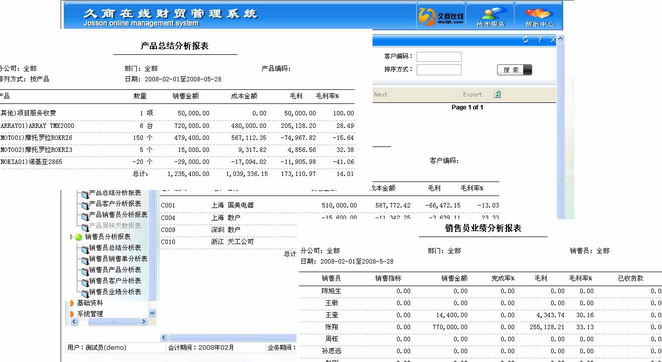Click the 510,000.00 sales amount cell
This screenshot has height=362, width=662.
tap(339, 206)
